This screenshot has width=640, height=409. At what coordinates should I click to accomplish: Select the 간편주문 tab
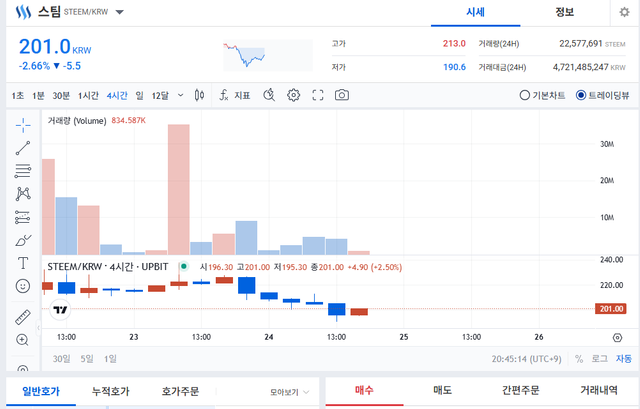click(x=520, y=390)
